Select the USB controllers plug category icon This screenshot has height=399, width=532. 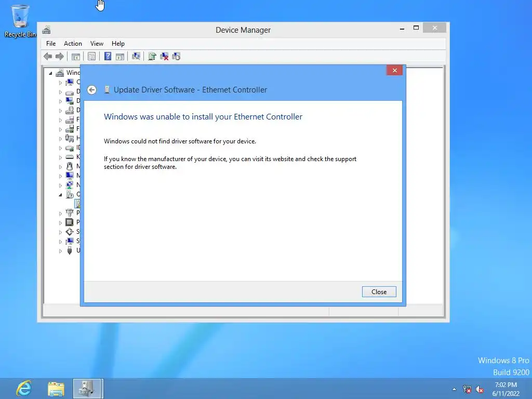tap(70, 250)
